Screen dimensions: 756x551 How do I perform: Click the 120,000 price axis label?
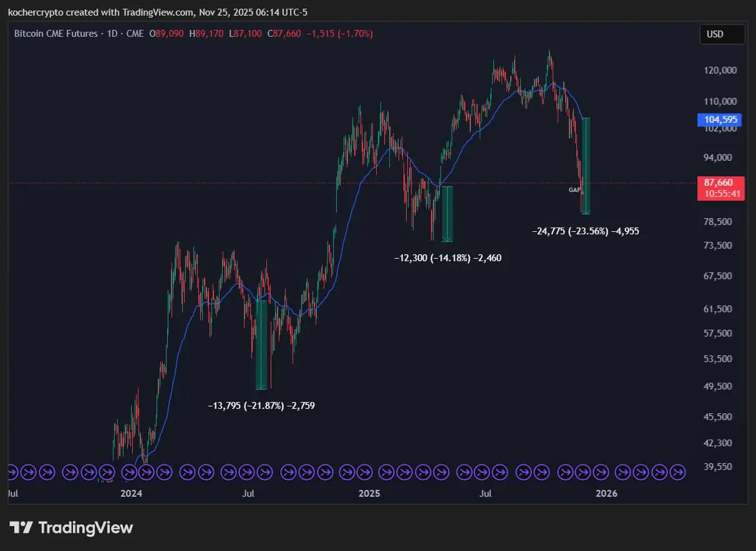click(x=719, y=71)
